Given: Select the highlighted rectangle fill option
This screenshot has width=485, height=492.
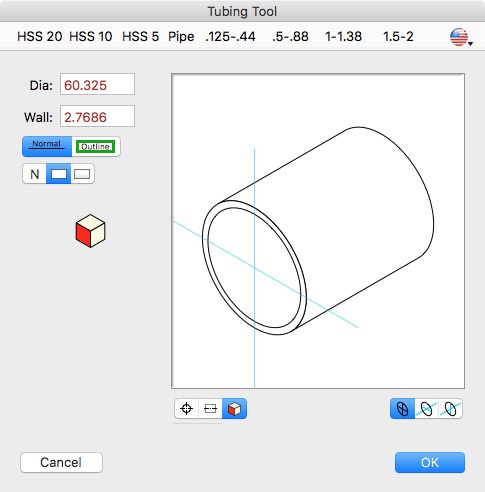Looking at the screenshot, I should click(x=58, y=174).
